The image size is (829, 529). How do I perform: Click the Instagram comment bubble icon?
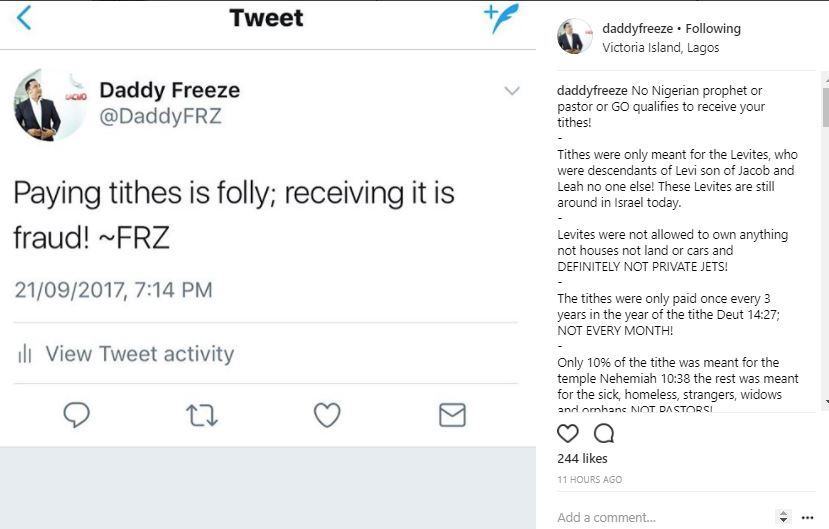(x=604, y=433)
